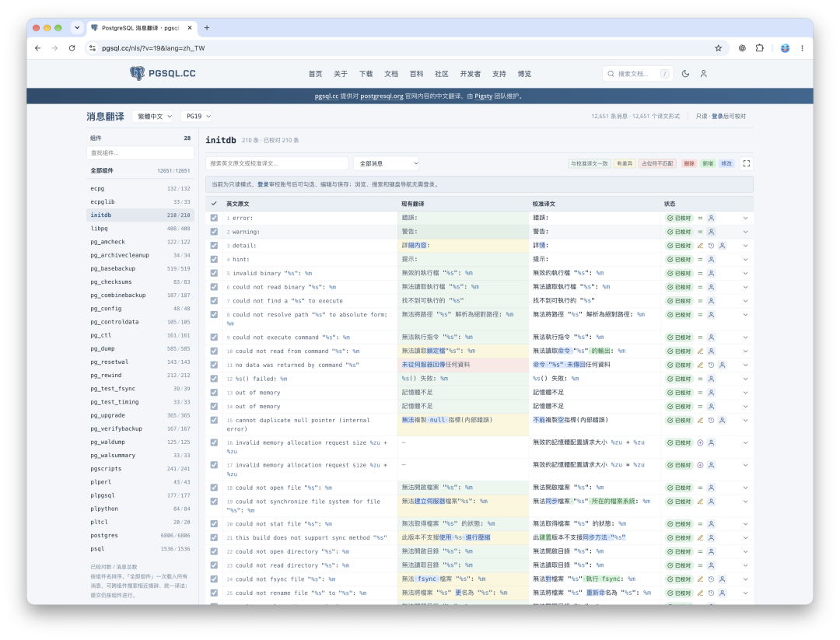Click the equals icon on the "warning:" row

700,232
